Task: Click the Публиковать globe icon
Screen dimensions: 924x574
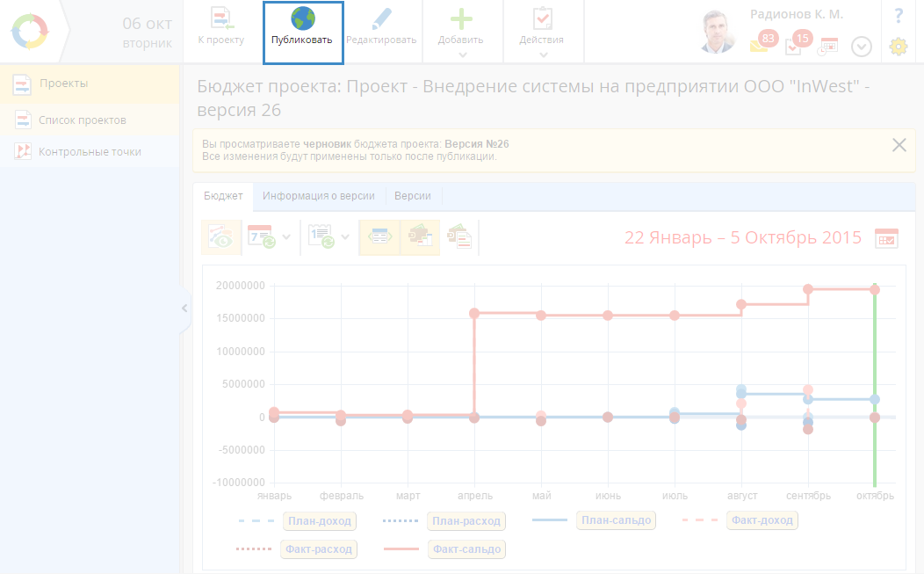Action: coord(303,19)
